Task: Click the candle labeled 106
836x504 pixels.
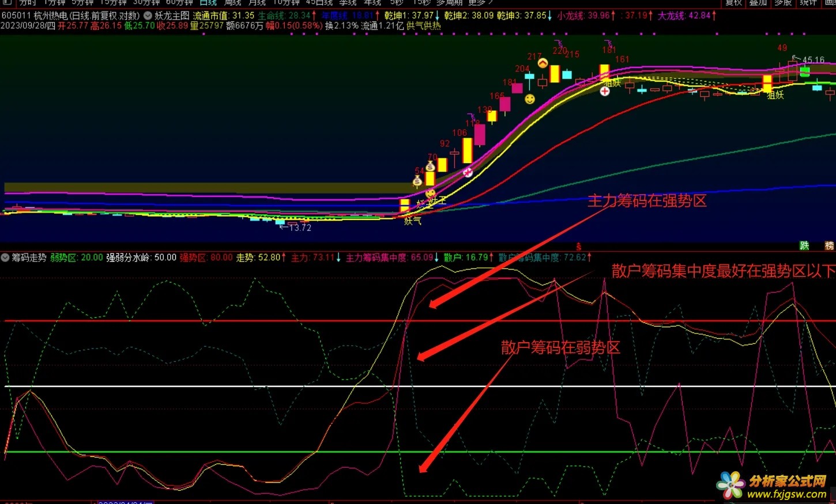Action: [x=466, y=151]
